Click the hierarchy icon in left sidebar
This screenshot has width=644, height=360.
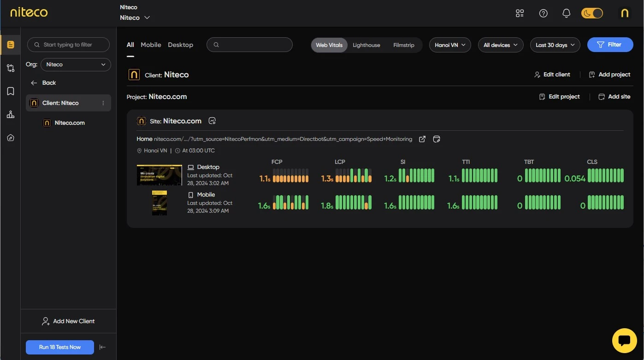coord(11,115)
